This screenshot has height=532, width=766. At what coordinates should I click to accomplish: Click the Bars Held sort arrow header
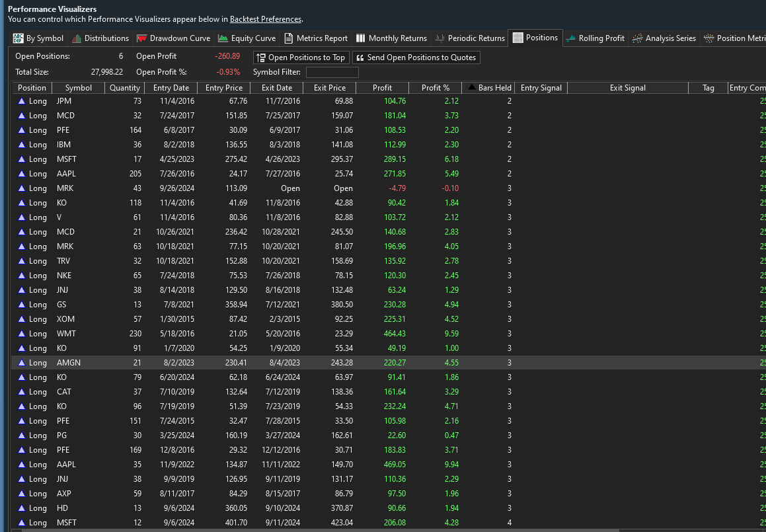tap(488, 88)
